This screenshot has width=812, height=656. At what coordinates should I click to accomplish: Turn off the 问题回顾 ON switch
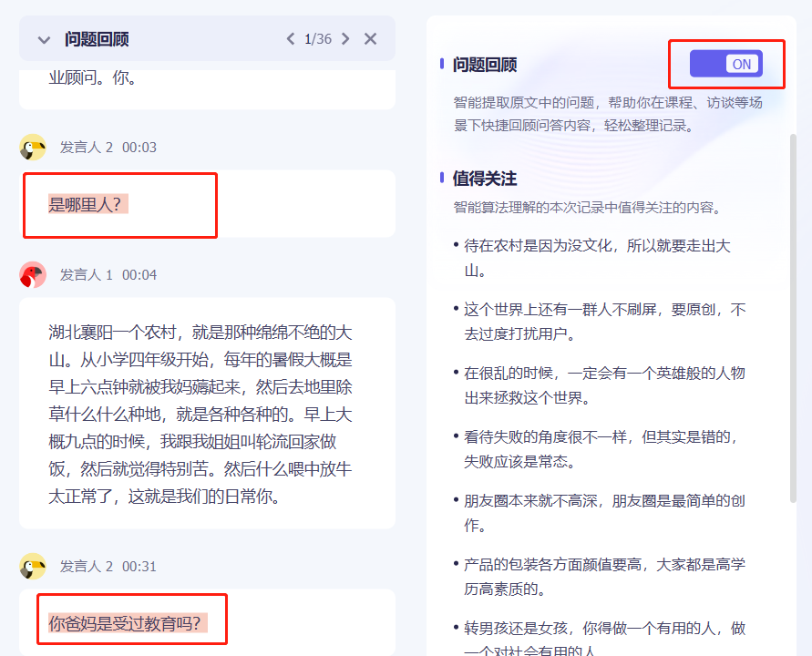(x=725, y=64)
